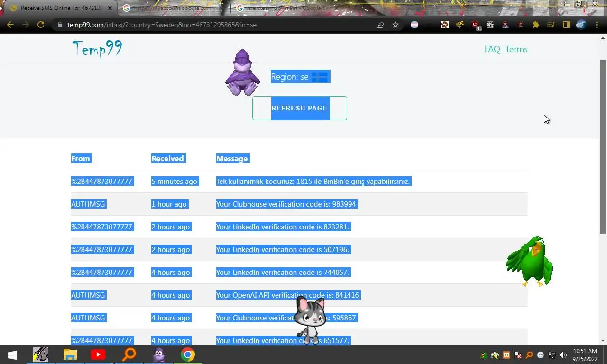The width and height of the screenshot is (607, 364).
Task: Click the BinBin Turkish code message 1815
Action: pyautogui.click(x=313, y=182)
